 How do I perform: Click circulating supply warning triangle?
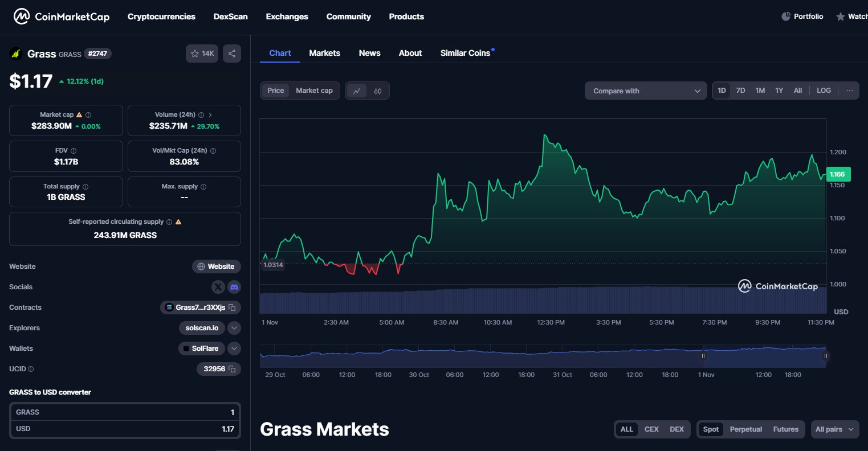coord(178,222)
